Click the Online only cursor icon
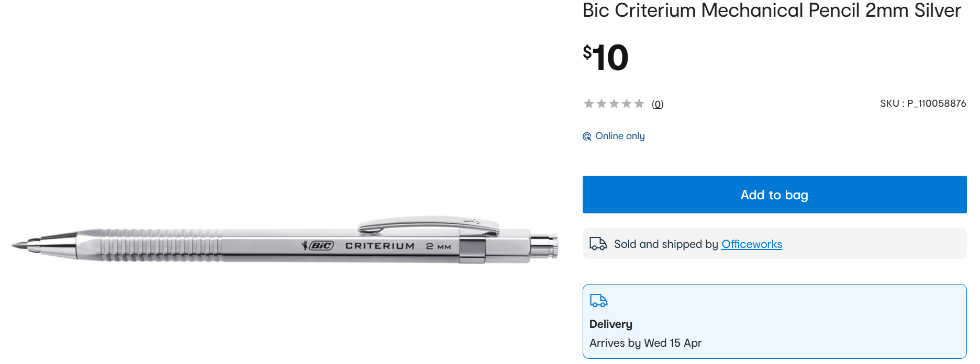980x364 pixels. [587, 136]
